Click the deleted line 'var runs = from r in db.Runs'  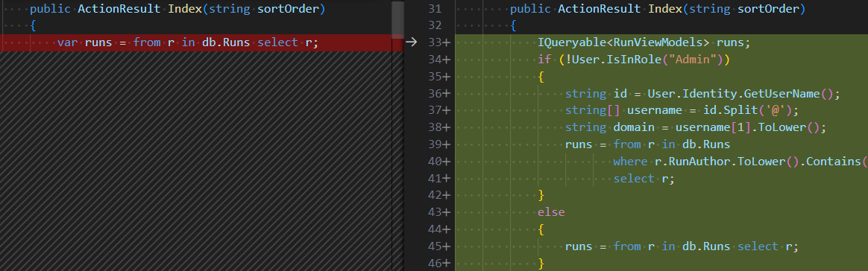pyautogui.click(x=196, y=42)
